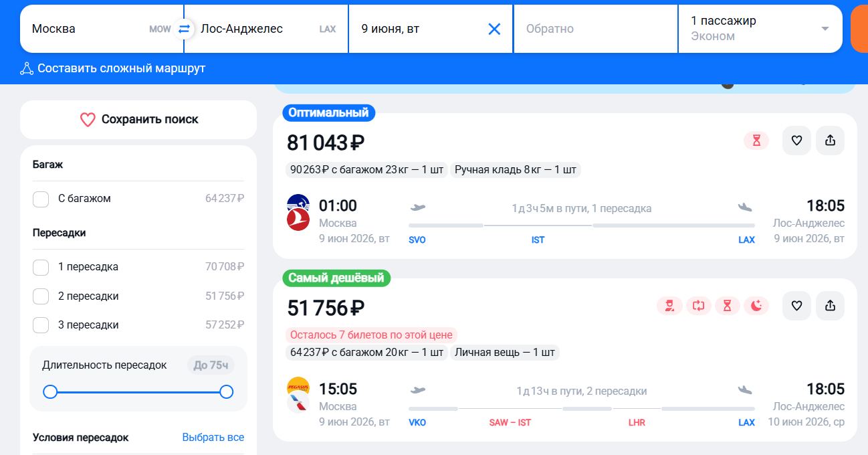Select the '3 пересадки' filter checkbox
Screen dimensions: 868x455
tap(41, 325)
